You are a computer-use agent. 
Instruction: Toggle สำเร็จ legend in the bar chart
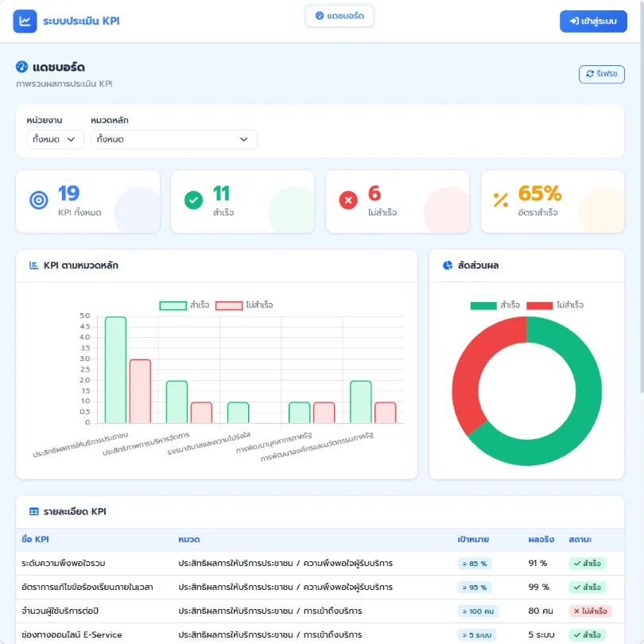(184, 305)
